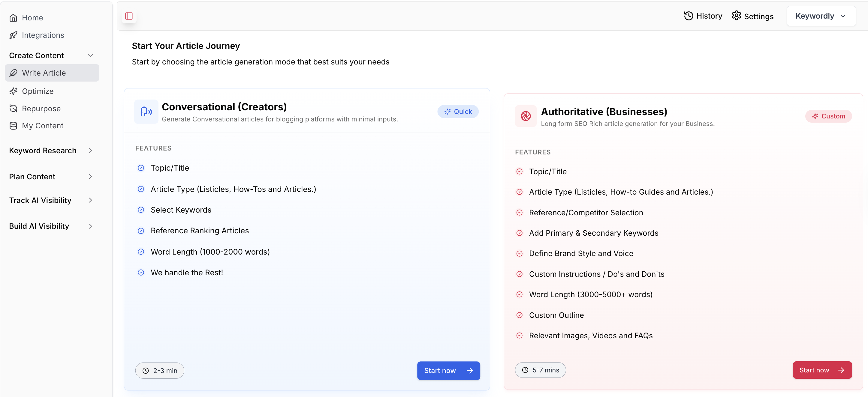Screen dimensions: 868x397
Task: Open History via the clock icon
Action: tap(689, 16)
